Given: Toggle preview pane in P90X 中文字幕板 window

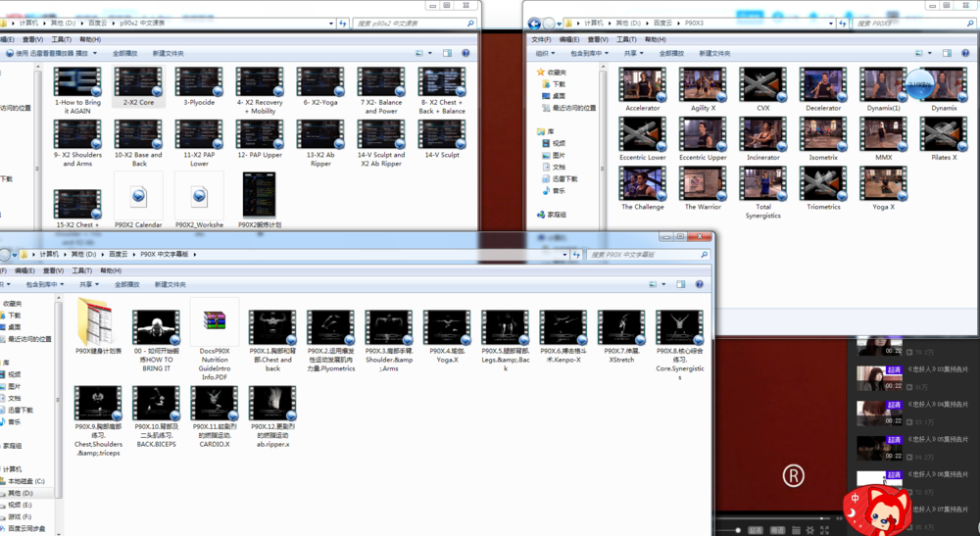Looking at the screenshot, I should click(x=681, y=284).
